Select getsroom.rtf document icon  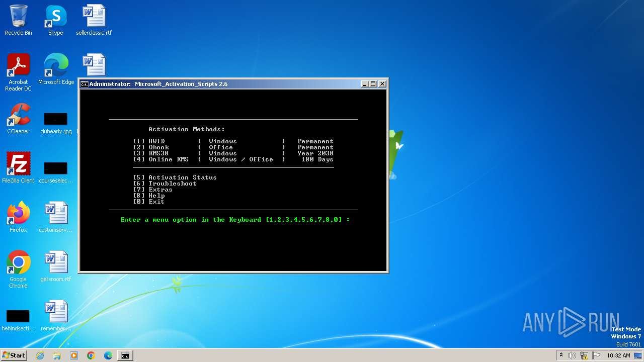point(56,266)
